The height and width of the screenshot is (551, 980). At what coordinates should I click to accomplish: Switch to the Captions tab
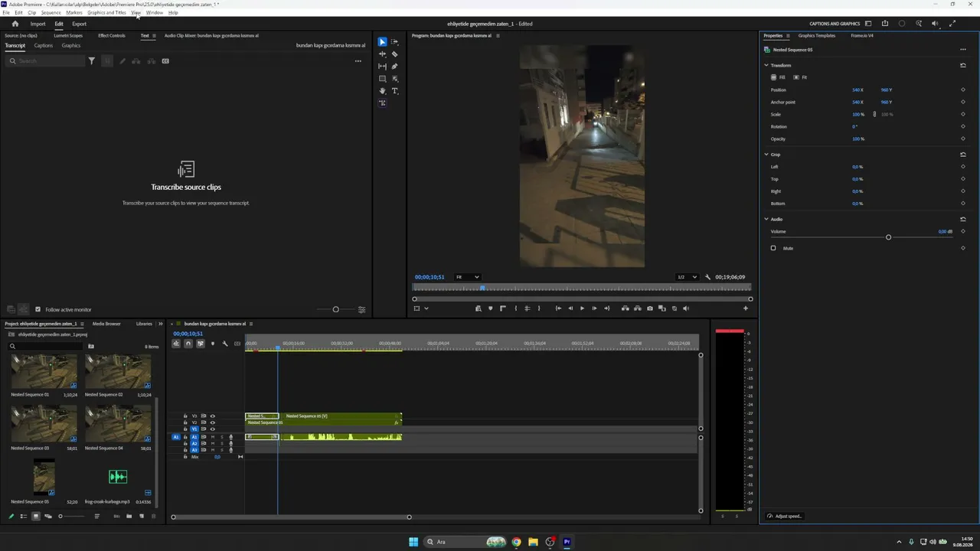(44, 46)
